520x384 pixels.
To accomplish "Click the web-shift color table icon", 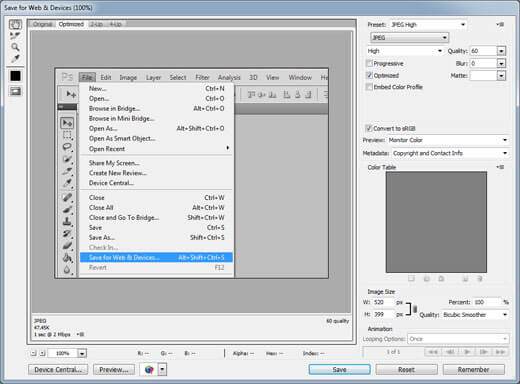I will point(426,279).
